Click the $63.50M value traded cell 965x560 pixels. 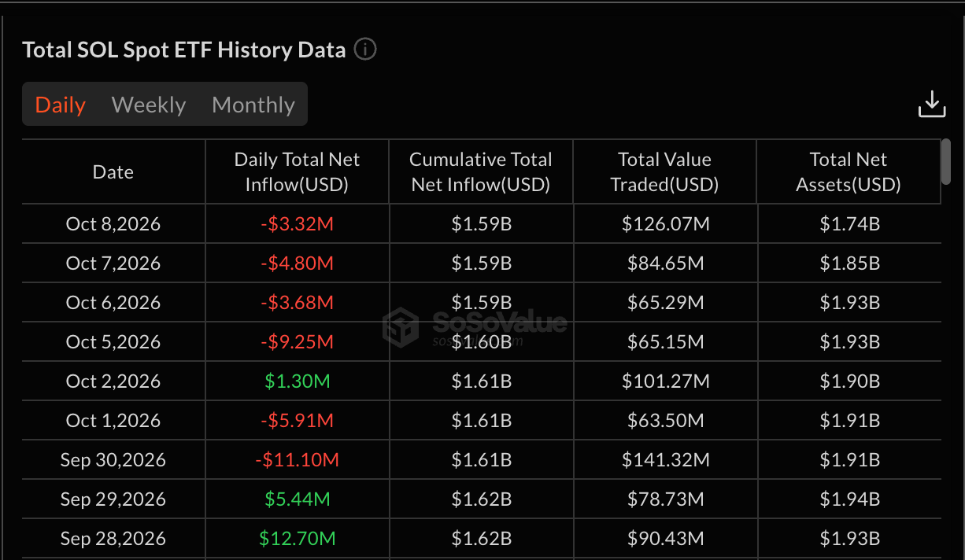(666, 421)
